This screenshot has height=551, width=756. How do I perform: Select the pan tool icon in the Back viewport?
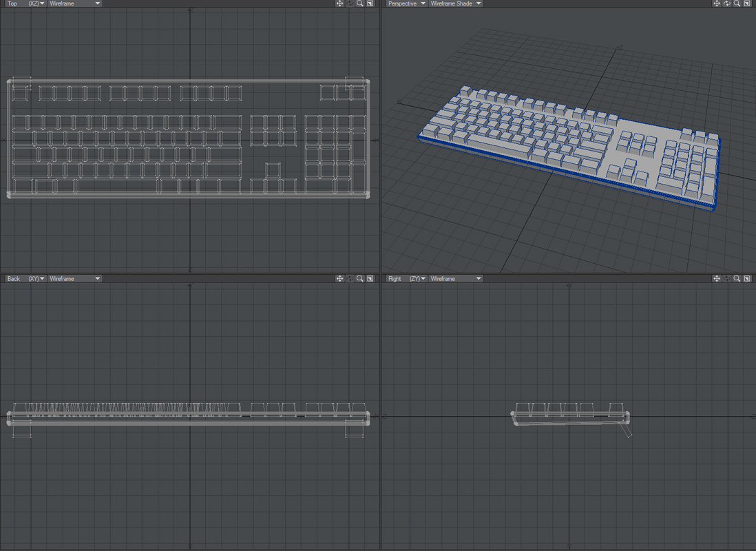pyautogui.click(x=339, y=278)
